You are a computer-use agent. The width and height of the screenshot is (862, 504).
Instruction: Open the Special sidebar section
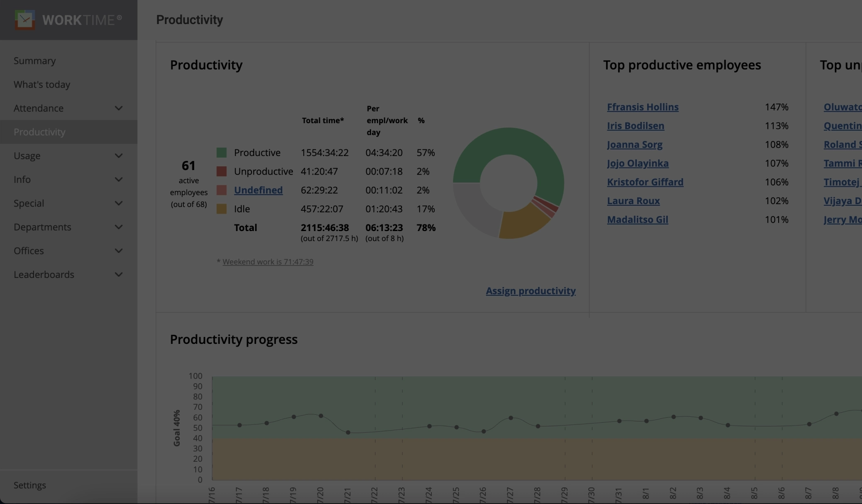pos(29,203)
